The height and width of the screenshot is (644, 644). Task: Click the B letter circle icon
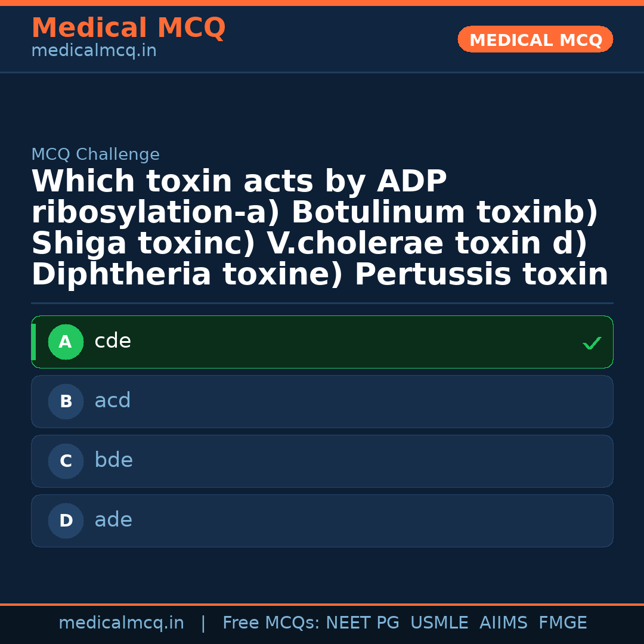66,401
